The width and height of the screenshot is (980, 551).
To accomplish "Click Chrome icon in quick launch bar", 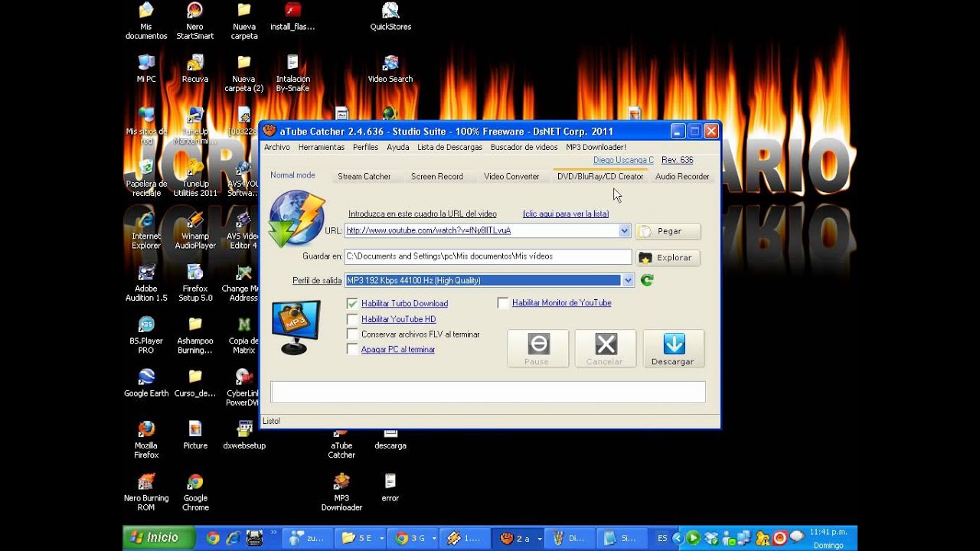I will coord(212,539).
